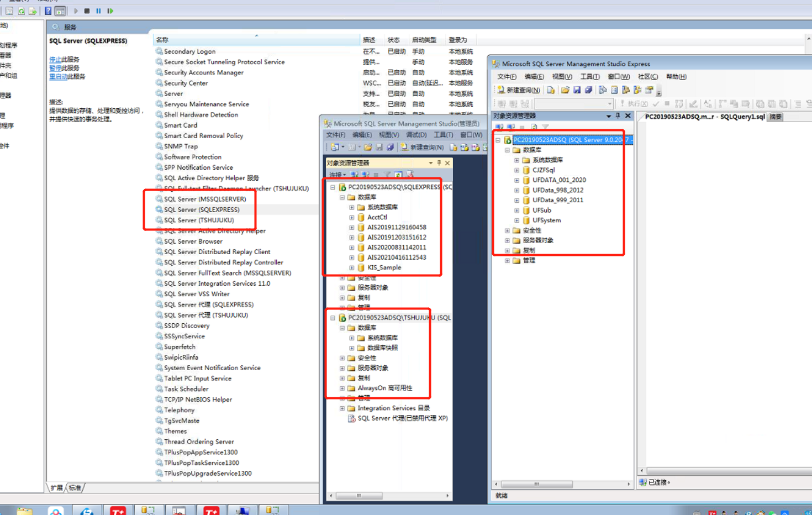Click the Save All icon in SSMS Express toolbar
The width and height of the screenshot is (812, 515).
tap(588, 90)
